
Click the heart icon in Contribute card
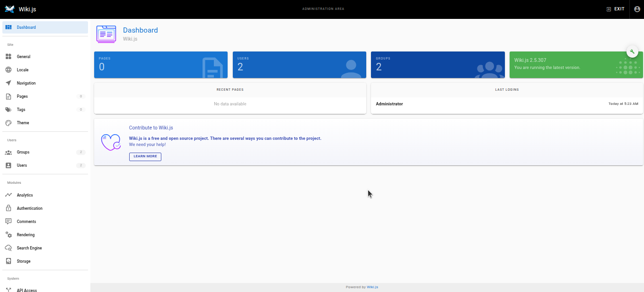pos(111,142)
